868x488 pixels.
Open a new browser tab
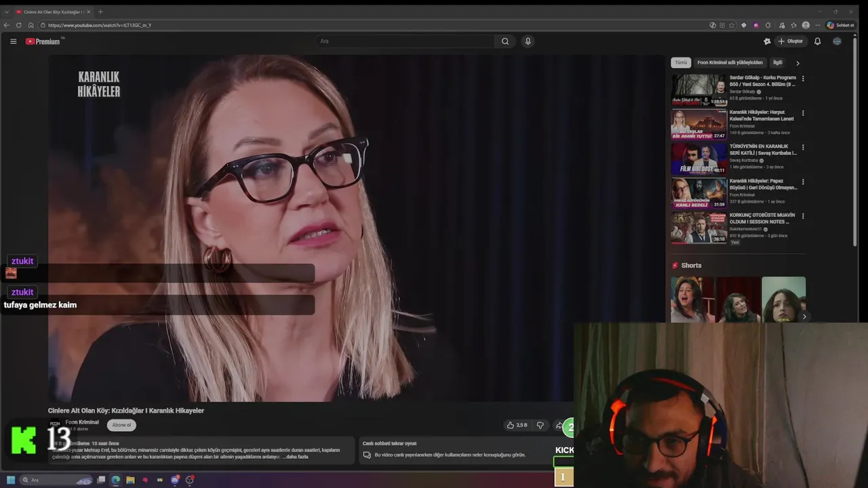[x=100, y=12]
